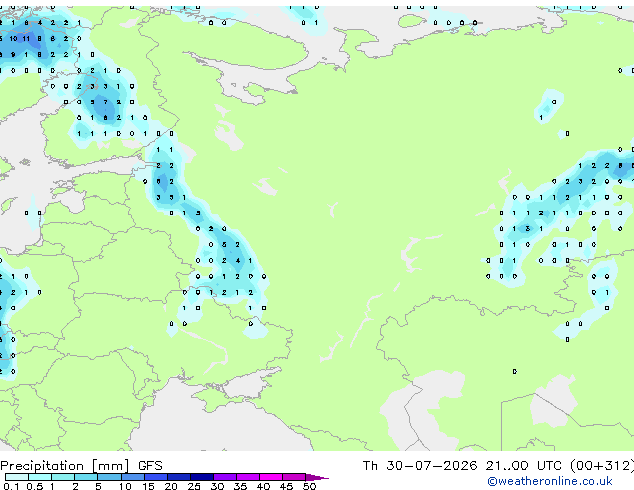Viewport: 634px width, 490px height.
Task: Click the legend label "15"
Action: tap(148, 486)
